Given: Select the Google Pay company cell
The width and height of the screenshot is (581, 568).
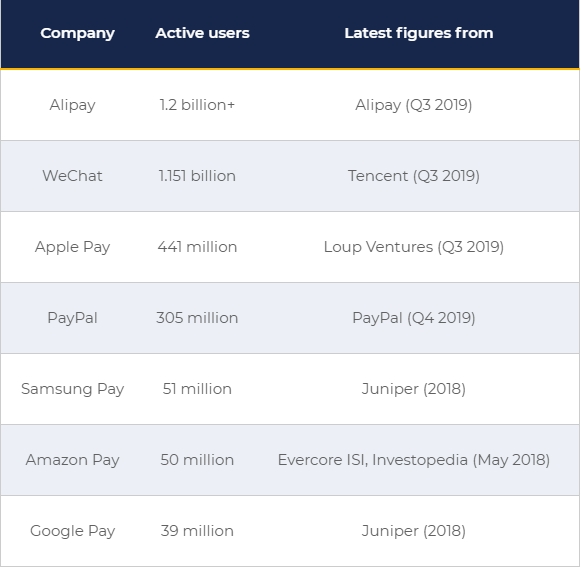Looking at the screenshot, I should point(73,531).
